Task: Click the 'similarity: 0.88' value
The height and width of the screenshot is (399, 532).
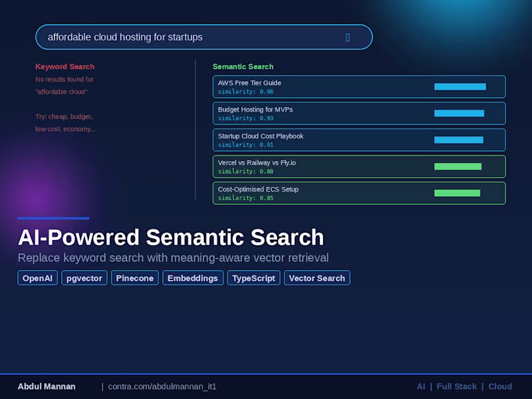Action: coord(245,172)
